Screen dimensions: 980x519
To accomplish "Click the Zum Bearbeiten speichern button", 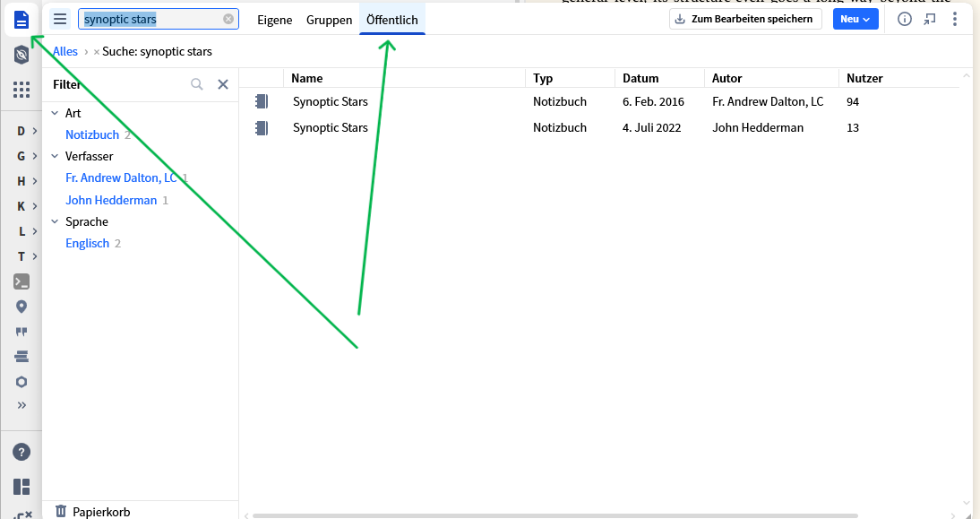I will point(744,18).
